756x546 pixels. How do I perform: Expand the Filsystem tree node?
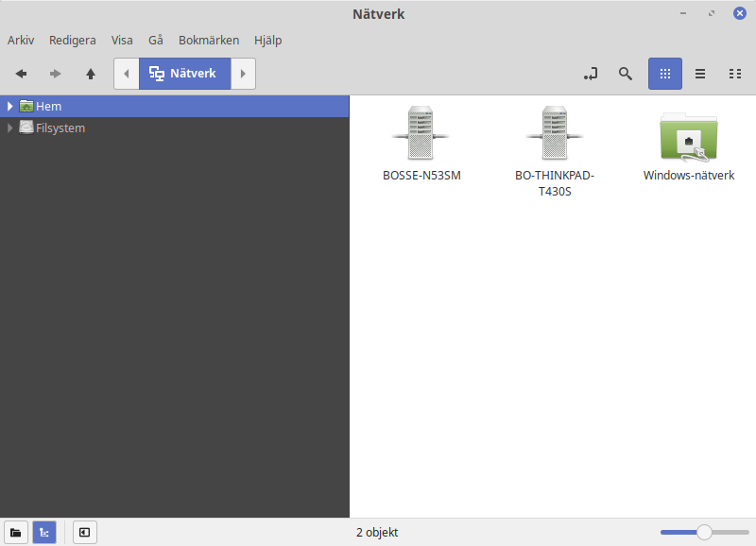click(9, 128)
